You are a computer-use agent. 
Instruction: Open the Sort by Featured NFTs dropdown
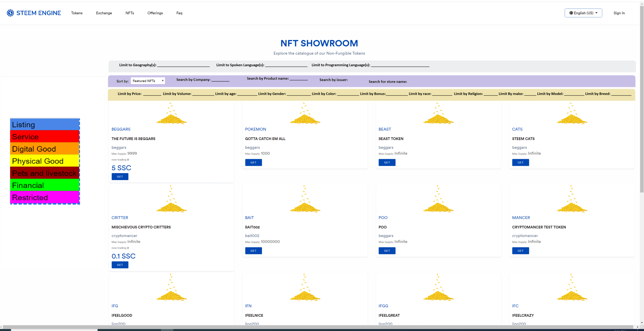point(148,81)
